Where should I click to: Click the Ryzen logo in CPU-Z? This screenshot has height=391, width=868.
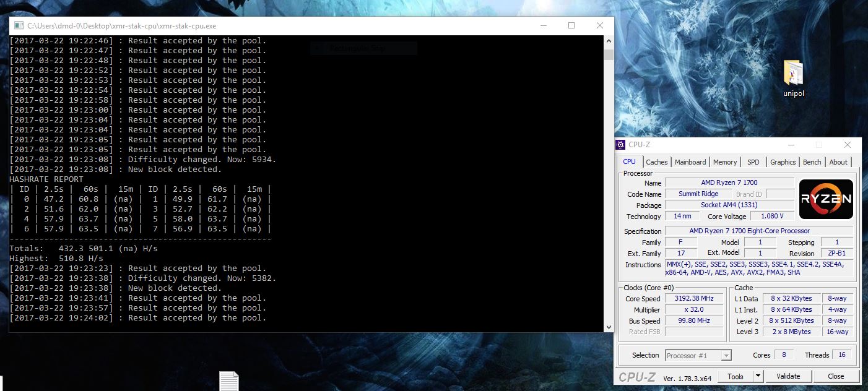pos(826,199)
